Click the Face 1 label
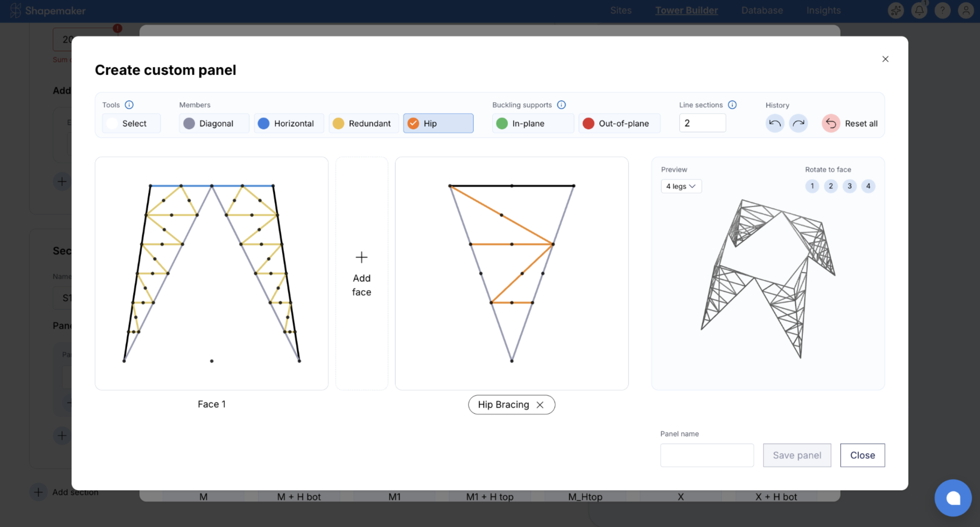 click(x=212, y=404)
